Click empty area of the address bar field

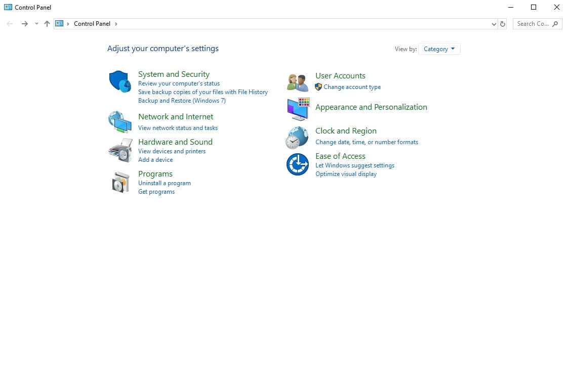point(304,24)
